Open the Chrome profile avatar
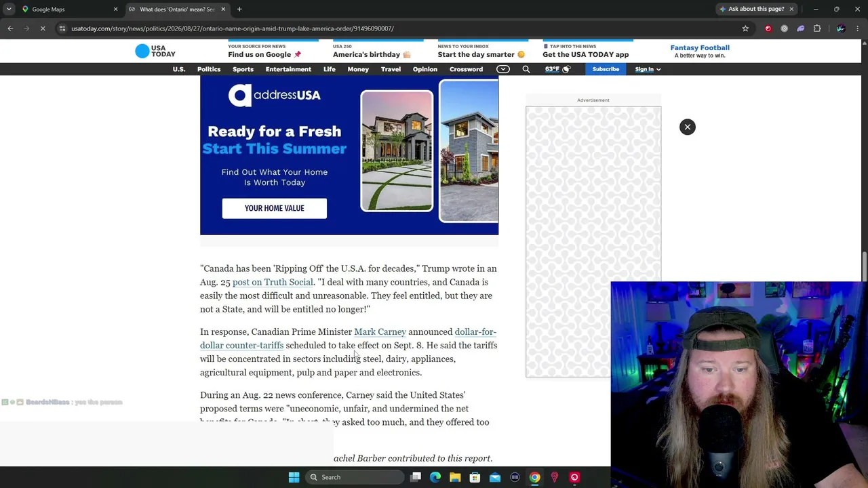 pyautogui.click(x=841, y=28)
